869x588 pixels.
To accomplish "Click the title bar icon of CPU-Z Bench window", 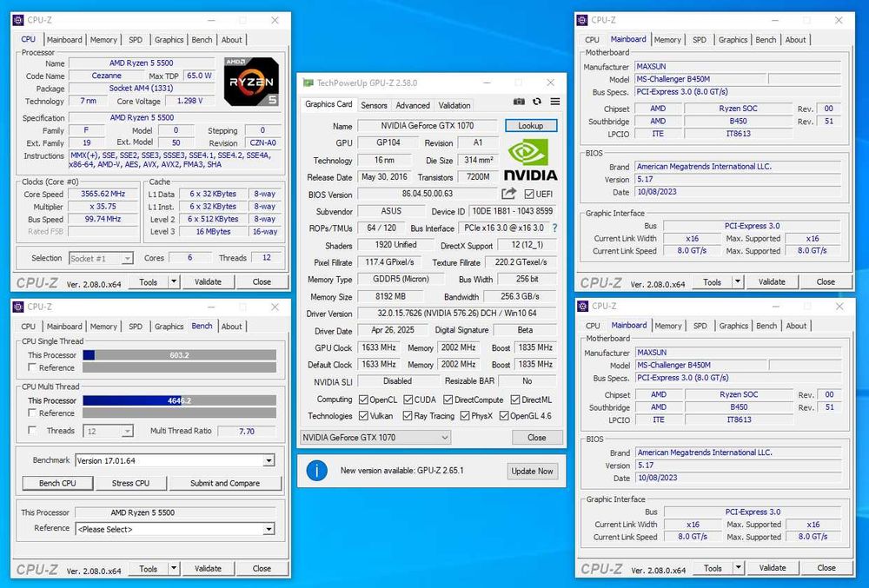I will 18,307.
